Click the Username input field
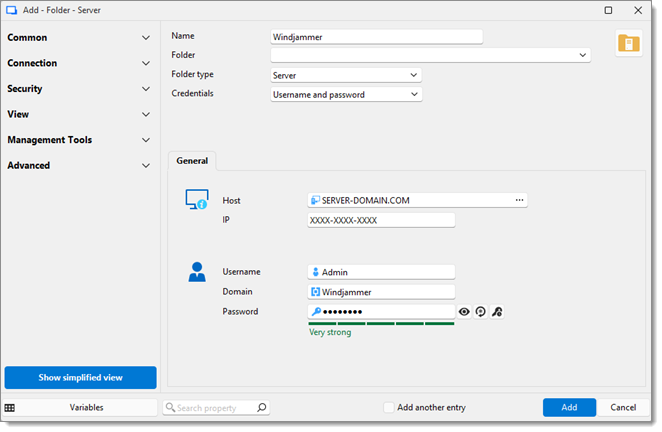The width and height of the screenshot is (662, 432). [x=382, y=272]
